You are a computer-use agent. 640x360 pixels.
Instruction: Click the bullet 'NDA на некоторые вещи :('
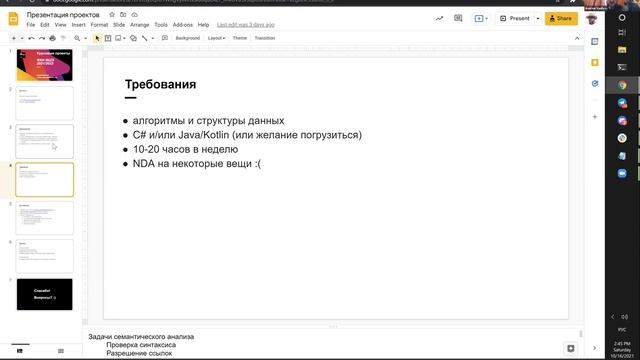point(197,164)
